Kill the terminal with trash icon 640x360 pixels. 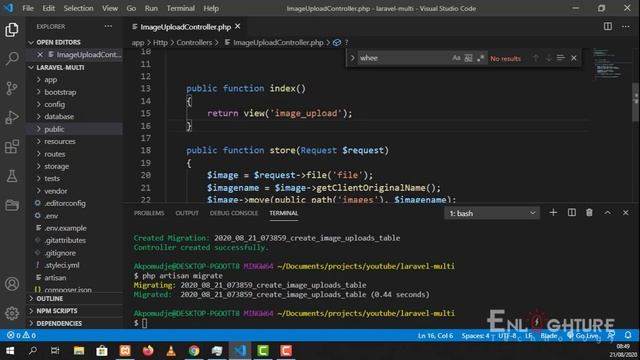pos(589,213)
